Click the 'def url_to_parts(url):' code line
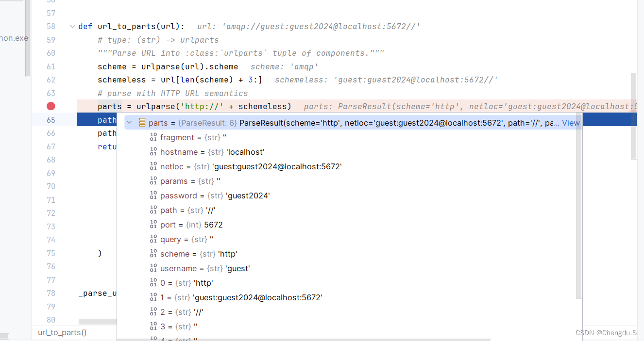644x341 pixels. click(131, 26)
